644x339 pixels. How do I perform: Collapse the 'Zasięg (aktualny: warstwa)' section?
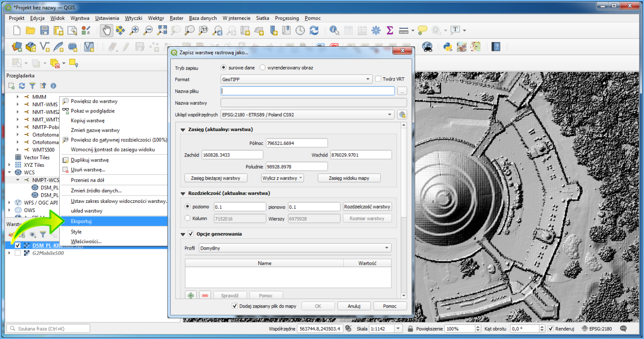183,130
